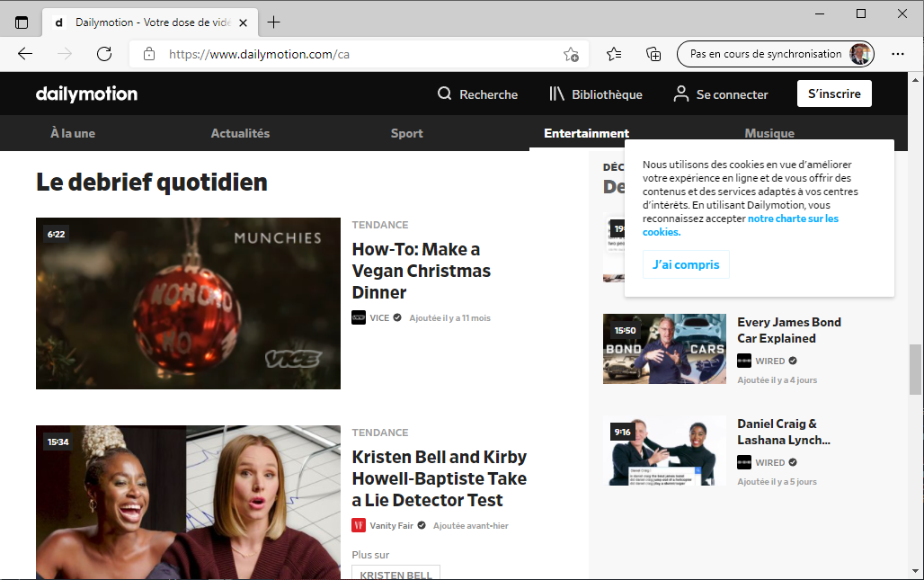Accept cookies with J'ai compris button
The height and width of the screenshot is (580, 924).
tap(686, 264)
